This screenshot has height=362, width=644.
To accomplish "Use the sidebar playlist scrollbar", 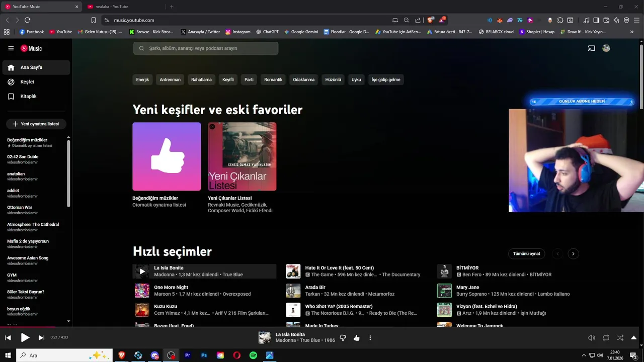I will (68, 173).
